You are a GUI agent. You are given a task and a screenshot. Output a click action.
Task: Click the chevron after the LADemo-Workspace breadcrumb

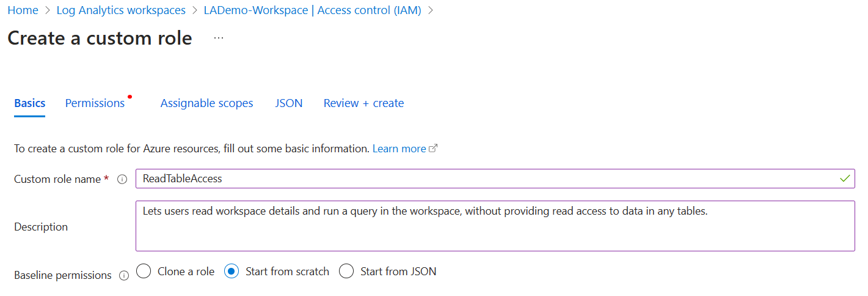431,10
